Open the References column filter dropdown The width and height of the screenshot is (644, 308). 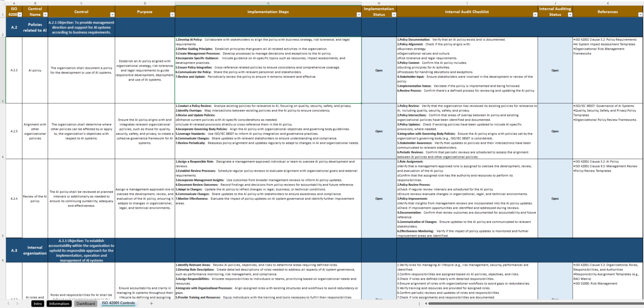pyautogui.click(x=640, y=15)
